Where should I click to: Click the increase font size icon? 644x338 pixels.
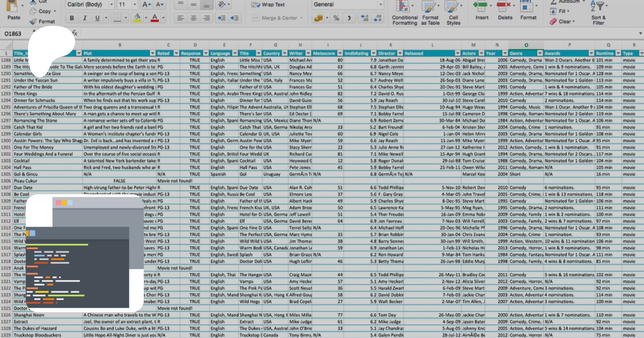pos(146,5)
